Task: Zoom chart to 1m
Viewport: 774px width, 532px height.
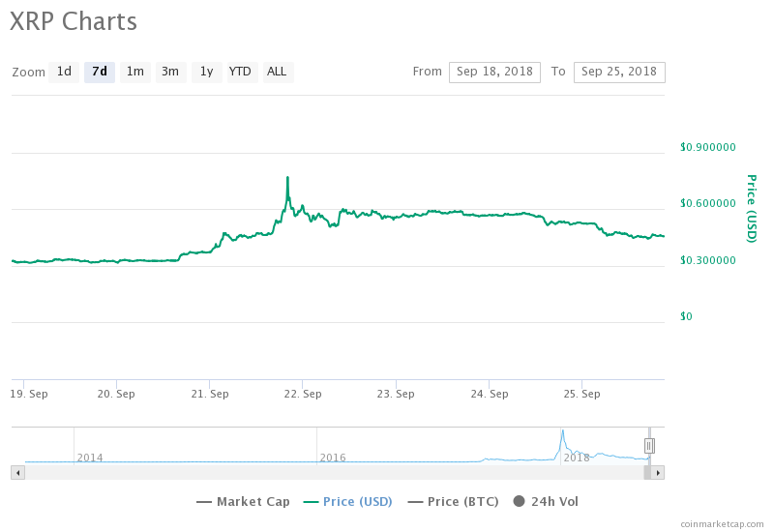Action: pyautogui.click(x=135, y=72)
